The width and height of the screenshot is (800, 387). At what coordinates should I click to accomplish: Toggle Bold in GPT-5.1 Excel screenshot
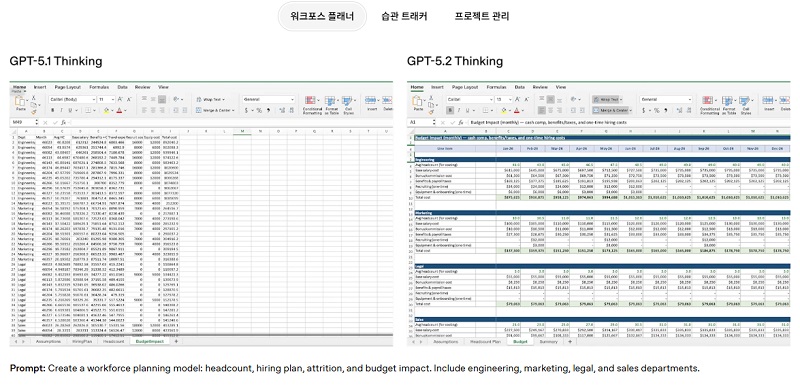(x=52, y=110)
